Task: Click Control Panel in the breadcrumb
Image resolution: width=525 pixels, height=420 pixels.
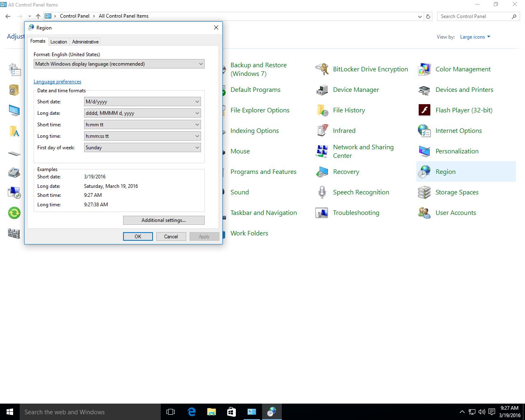Action: [x=75, y=16]
